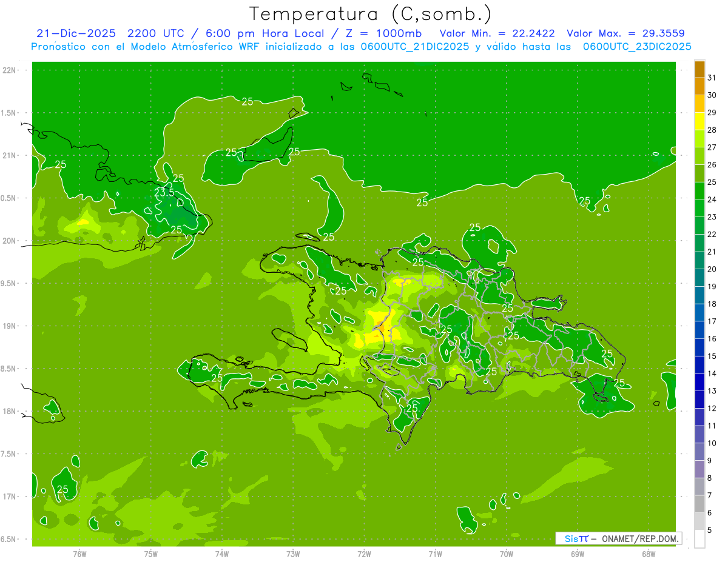
Task: Click the '71W' longitude axis label
Action: coord(435,554)
